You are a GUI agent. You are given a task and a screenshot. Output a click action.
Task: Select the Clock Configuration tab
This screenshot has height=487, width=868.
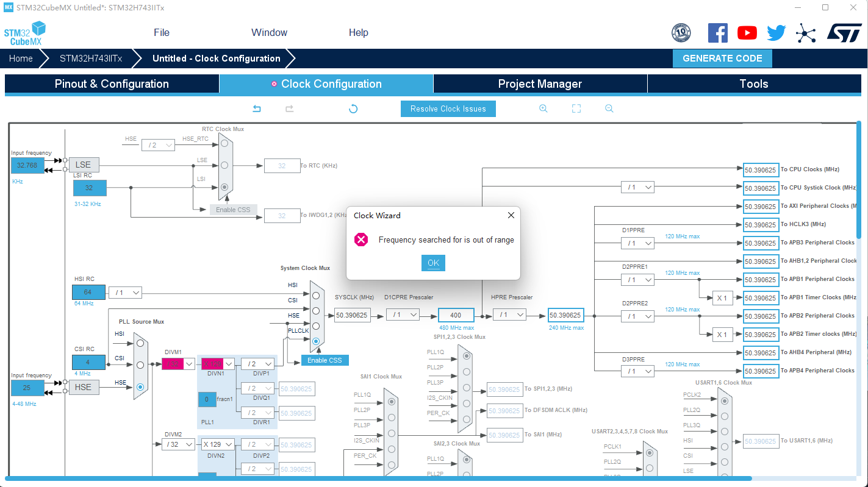[x=326, y=84]
